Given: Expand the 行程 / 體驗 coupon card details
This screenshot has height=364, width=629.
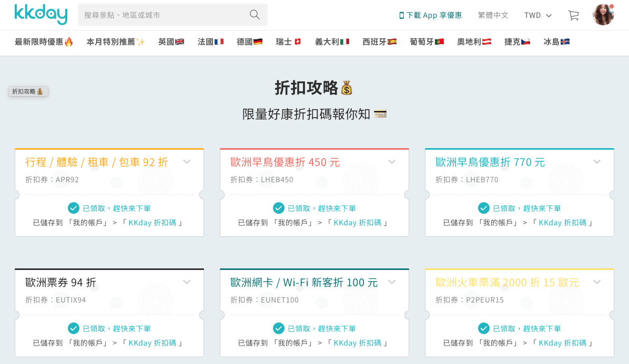Looking at the screenshot, I should [187, 162].
